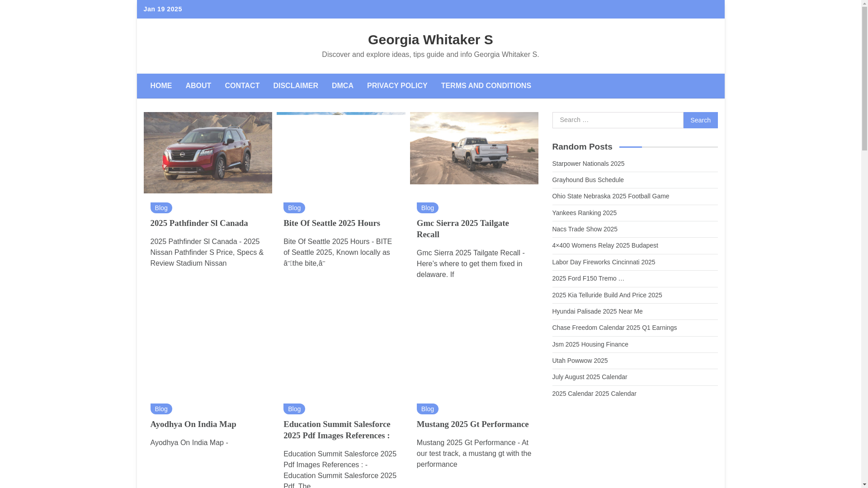Open Nacs Trade Show 2025 link
The width and height of the screenshot is (868, 488).
(x=585, y=229)
